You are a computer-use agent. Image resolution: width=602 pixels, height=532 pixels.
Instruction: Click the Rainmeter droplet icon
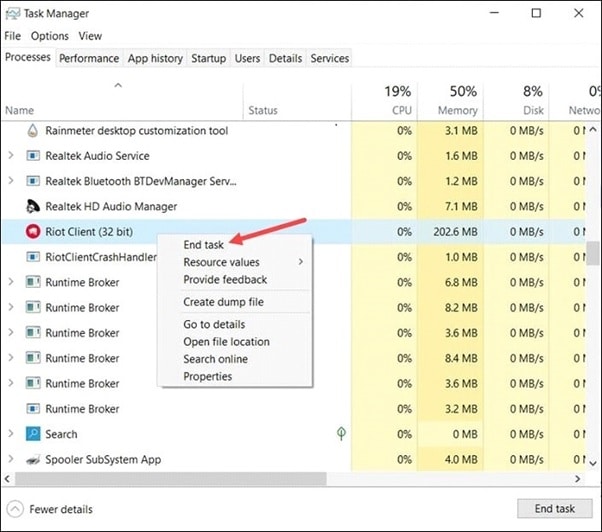click(x=32, y=130)
